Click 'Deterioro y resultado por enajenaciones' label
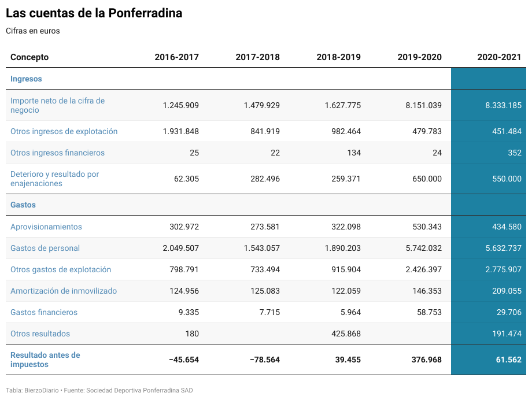This screenshot has width=532, height=400. [54, 179]
